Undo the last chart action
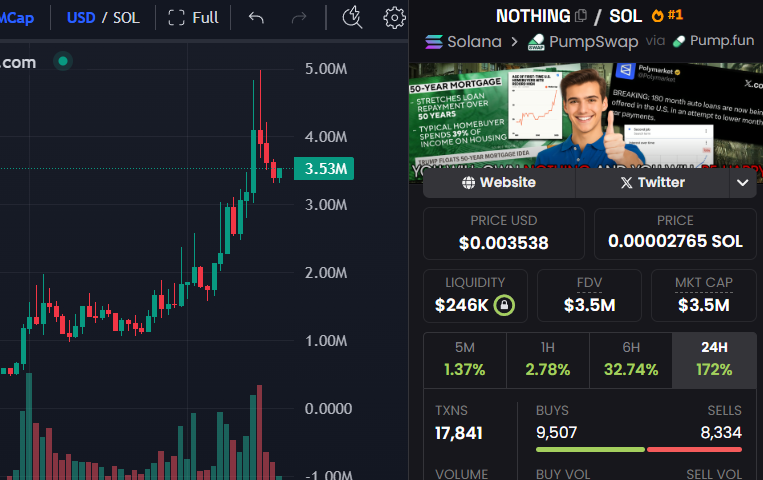Image resolution: width=763 pixels, height=480 pixels. click(x=256, y=18)
